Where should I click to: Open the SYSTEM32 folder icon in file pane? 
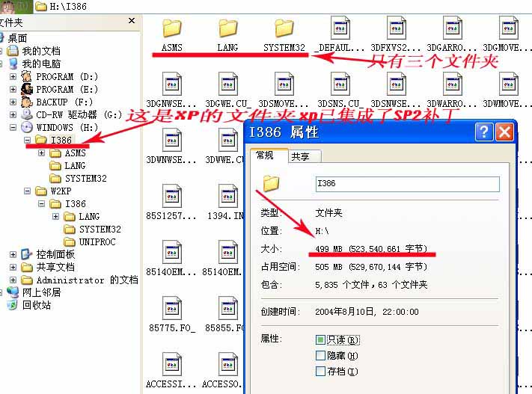[284, 28]
